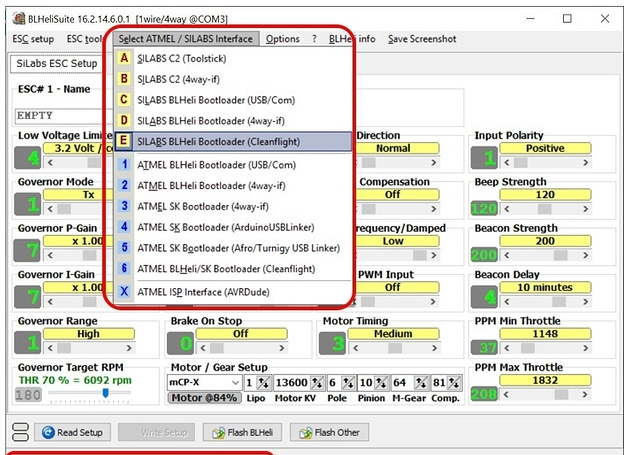Adjust the Comp. 81 stepper
Image resolution: width=631 pixels, height=455 pixels.
tap(454, 383)
